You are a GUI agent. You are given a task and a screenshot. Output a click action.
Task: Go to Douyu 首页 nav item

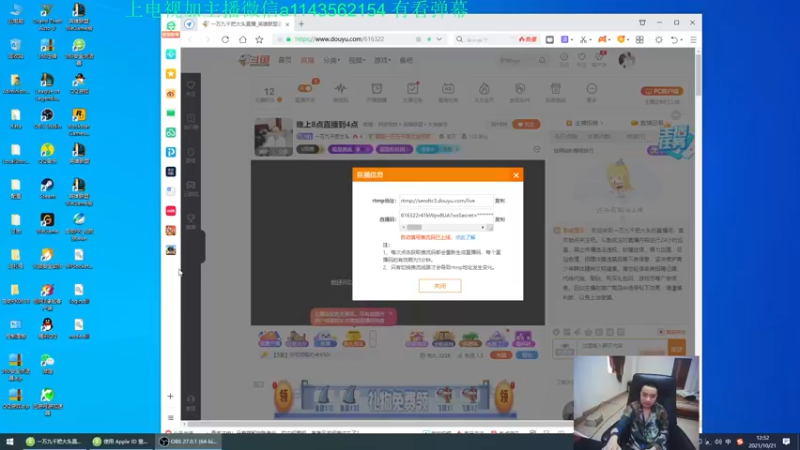(285, 60)
